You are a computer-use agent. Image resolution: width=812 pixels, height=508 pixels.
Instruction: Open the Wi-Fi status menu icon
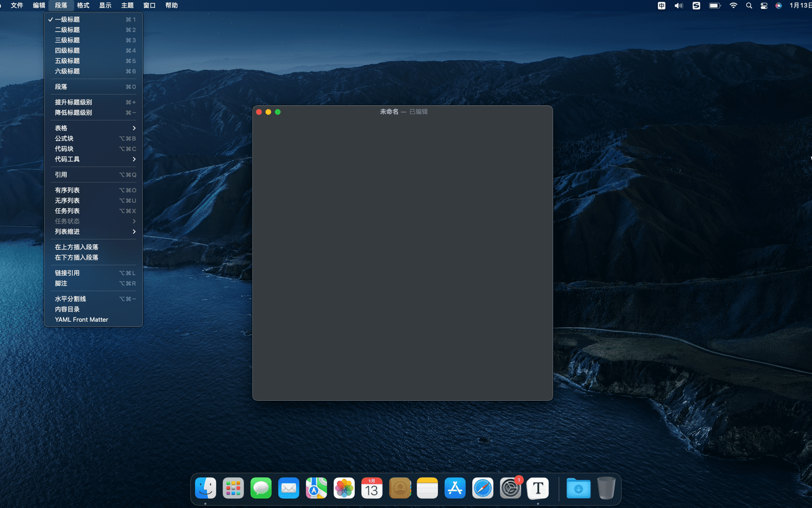pyautogui.click(x=733, y=6)
